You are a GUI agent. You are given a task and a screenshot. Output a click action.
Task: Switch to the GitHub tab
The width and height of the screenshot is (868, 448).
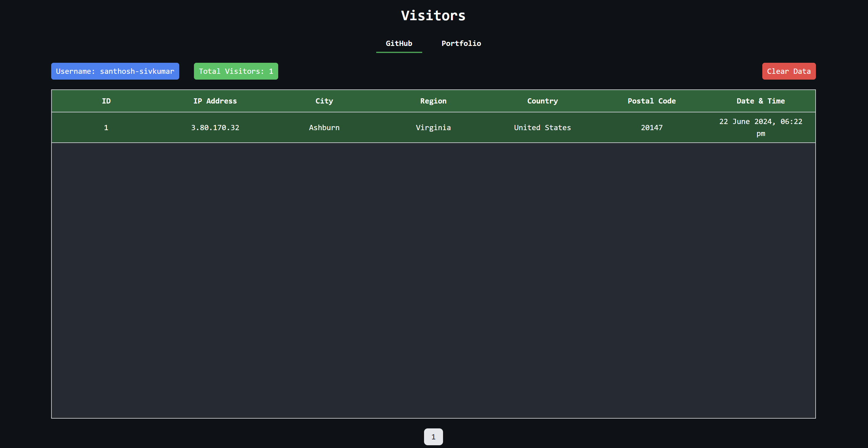399,43
